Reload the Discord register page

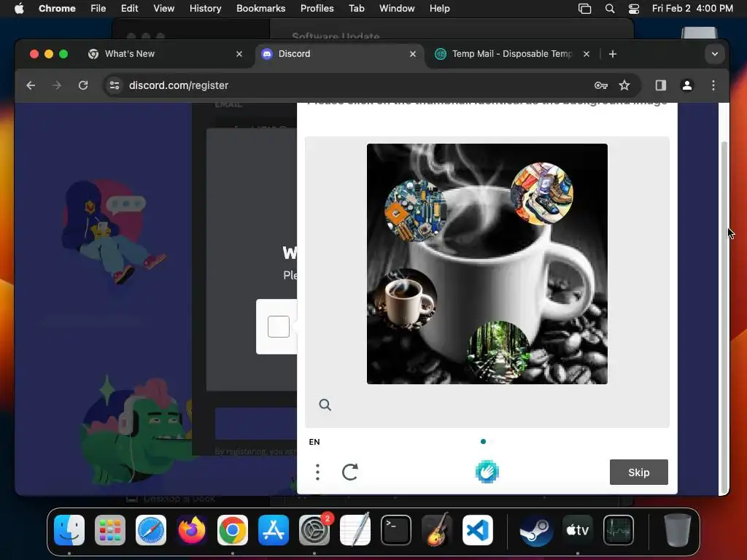pos(83,85)
